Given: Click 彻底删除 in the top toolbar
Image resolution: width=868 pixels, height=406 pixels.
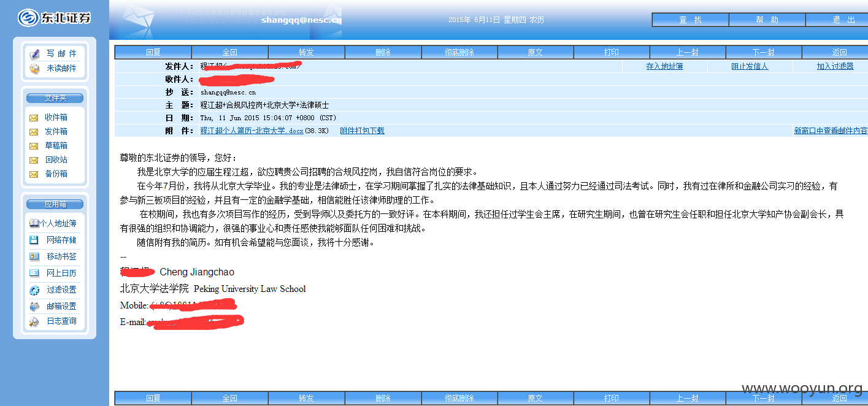Looking at the screenshot, I should (459, 52).
